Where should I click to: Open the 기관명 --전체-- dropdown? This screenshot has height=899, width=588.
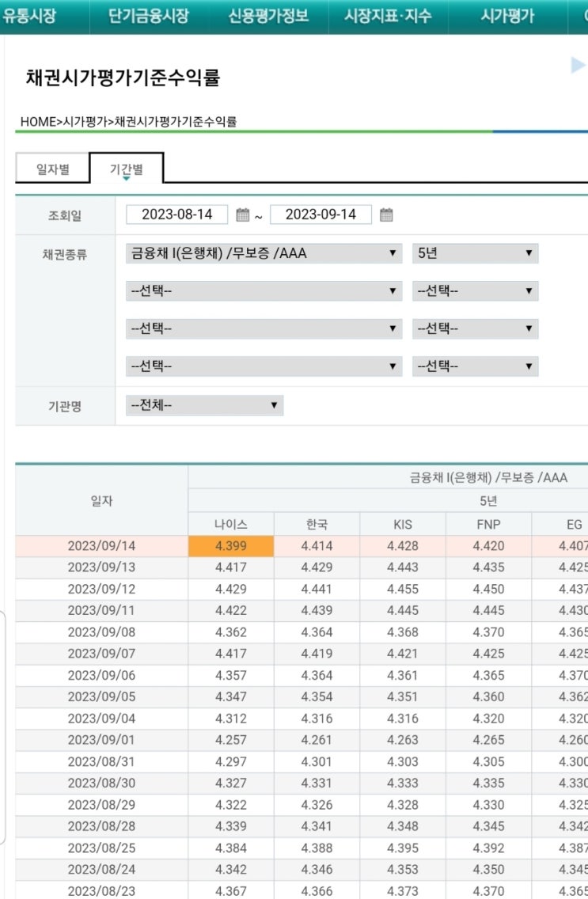click(205, 405)
